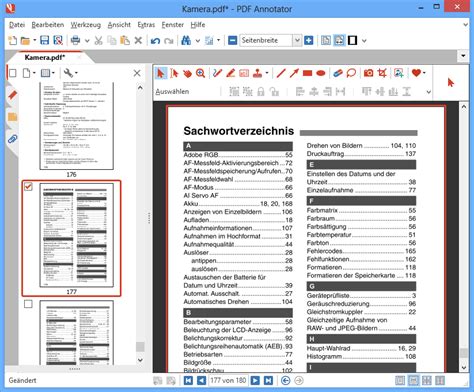The height and width of the screenshot is (392, 474).
Task: Click the Insert image tool icon
Action: coord(399,73)
